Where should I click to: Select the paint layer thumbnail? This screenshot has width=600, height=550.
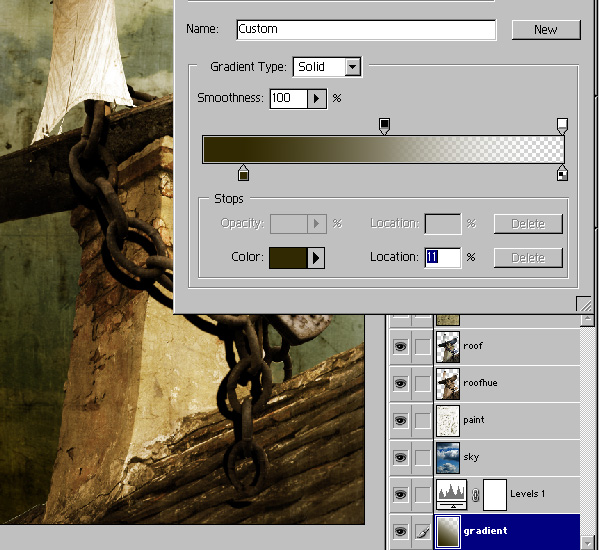point(448,421)
